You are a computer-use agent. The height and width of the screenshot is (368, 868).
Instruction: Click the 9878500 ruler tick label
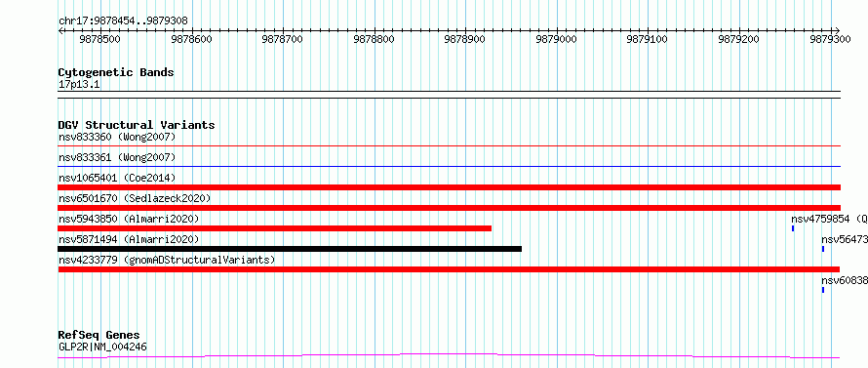100,39
